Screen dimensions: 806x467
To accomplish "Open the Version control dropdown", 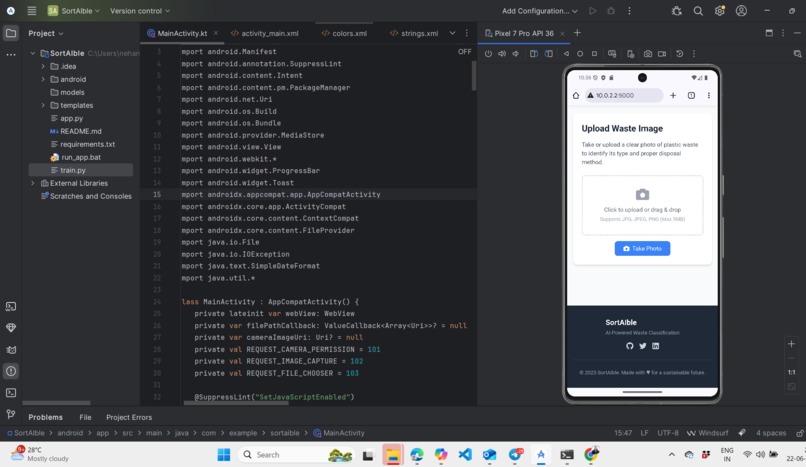I will click(x=140, y=11).
